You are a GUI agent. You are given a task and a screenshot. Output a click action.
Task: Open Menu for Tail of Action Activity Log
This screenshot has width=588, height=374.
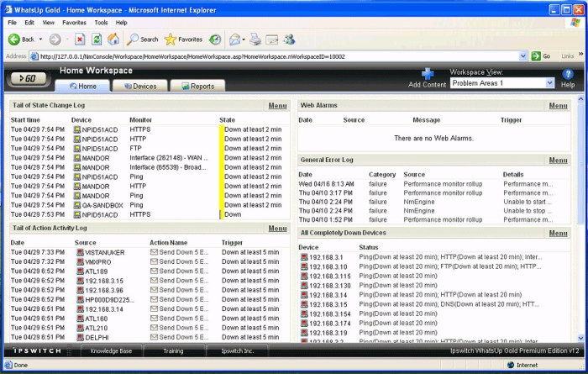pyautogui.click(x=277, y=229)
